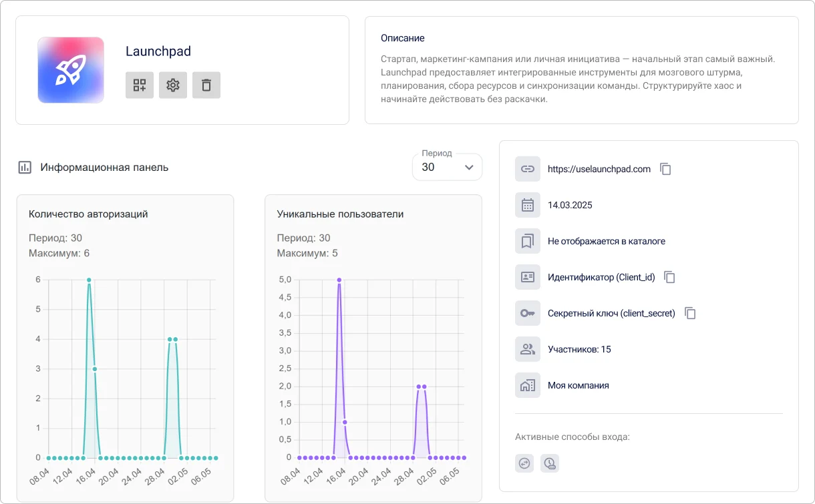Click the link chain icon
815x504 pixels.
(x=528, y=169)
